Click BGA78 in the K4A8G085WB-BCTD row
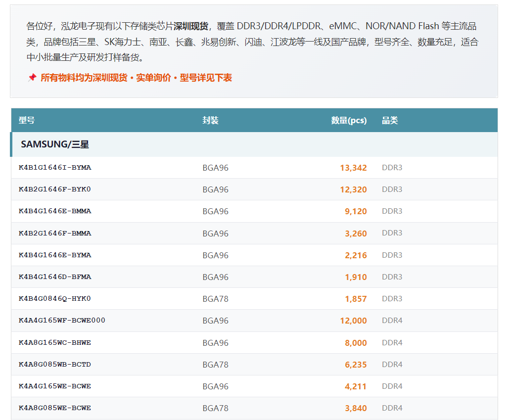 coord(216,365)
